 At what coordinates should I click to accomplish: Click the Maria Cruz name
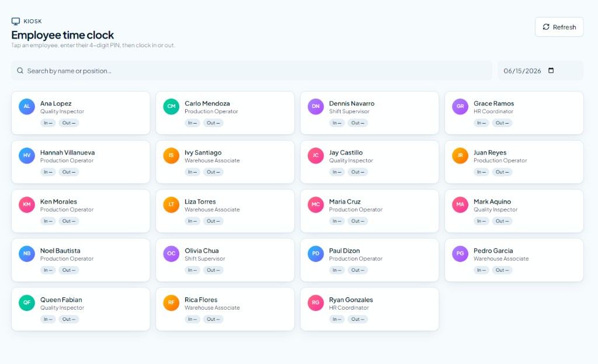345,202
